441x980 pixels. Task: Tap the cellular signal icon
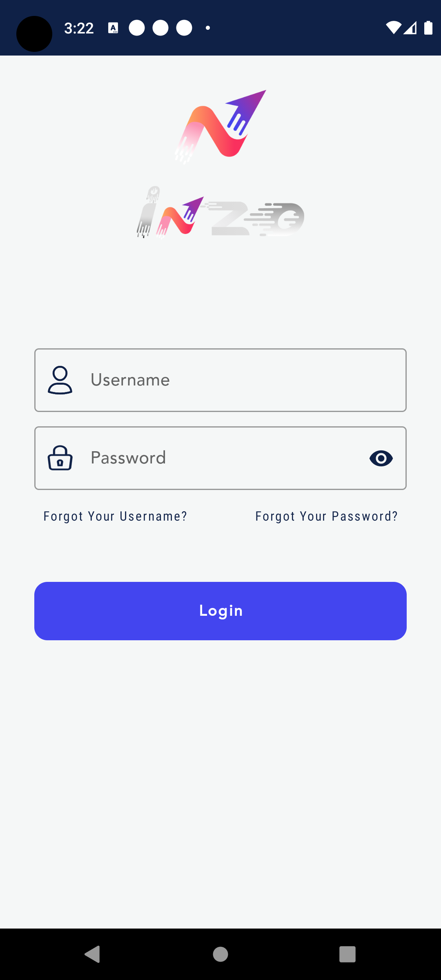(411, 27)
